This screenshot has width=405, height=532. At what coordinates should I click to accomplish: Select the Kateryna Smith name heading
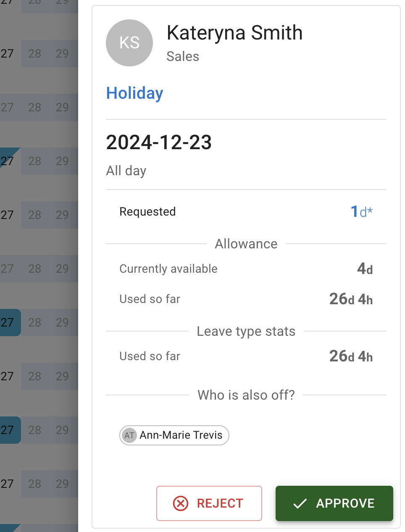click(234, 33)
